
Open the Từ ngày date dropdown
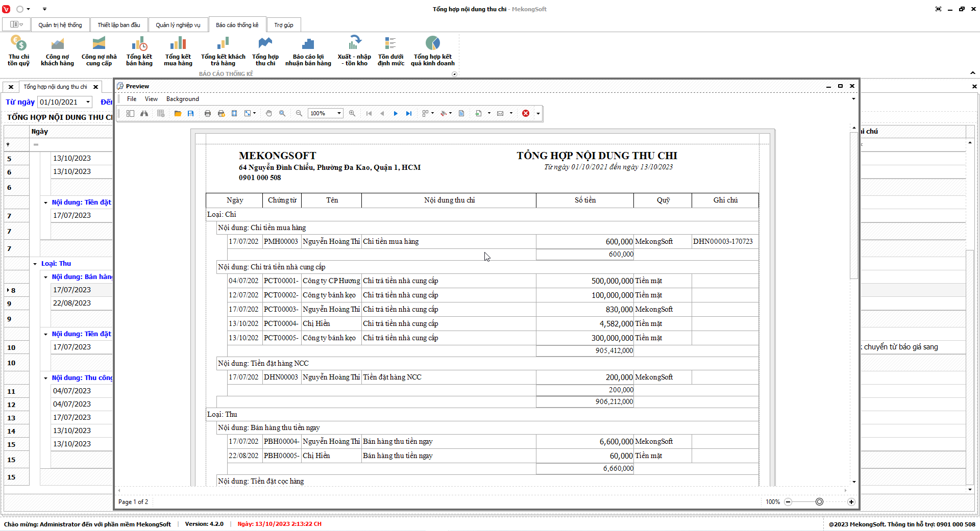tap(88, 102)
